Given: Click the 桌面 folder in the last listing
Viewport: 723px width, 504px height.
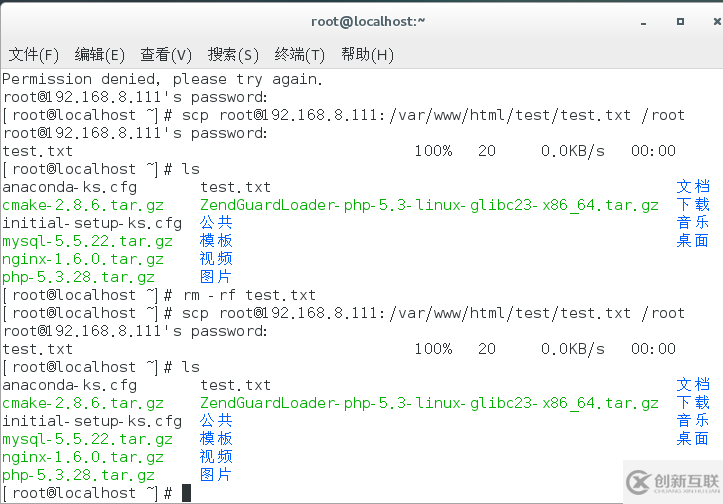Looking at the screenshot, I should click(693, 439).
